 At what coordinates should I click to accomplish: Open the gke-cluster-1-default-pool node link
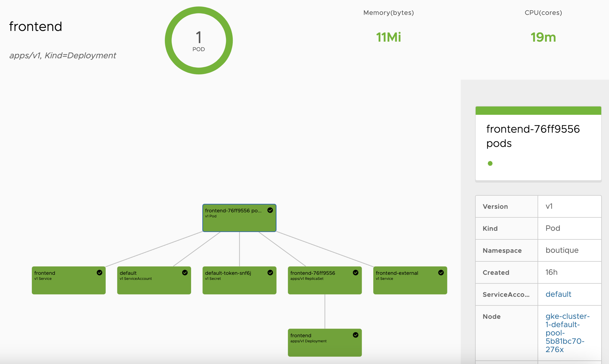567,332
